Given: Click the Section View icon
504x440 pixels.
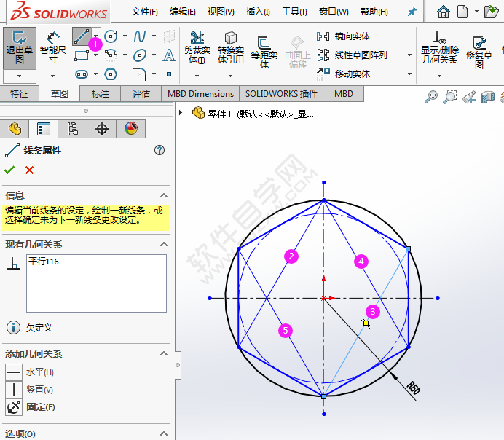Looking at the screenshot, I should tap(487, 97).
